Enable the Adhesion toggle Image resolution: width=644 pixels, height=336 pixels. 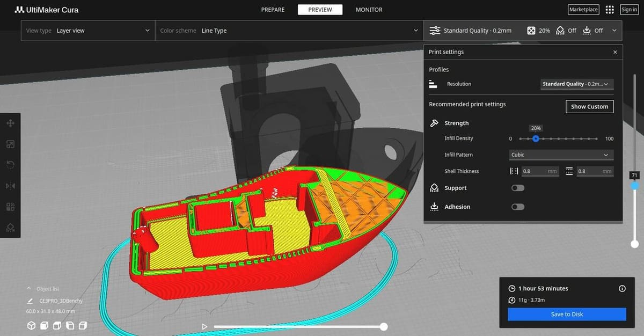click(x=518, y=207)
